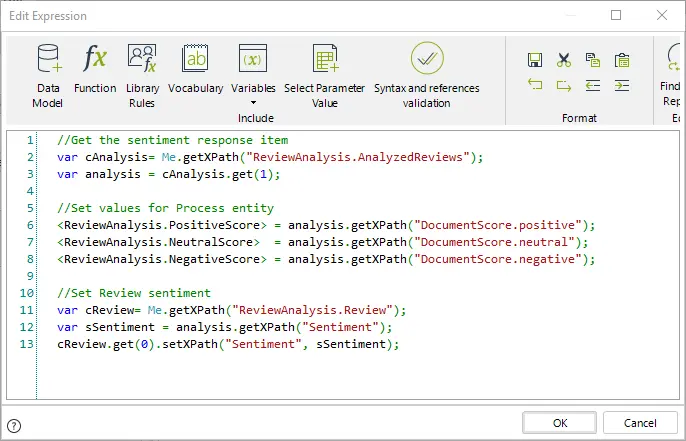Open the help question mark icon
The width and height of the screenshot is (686, 441).
14,425
